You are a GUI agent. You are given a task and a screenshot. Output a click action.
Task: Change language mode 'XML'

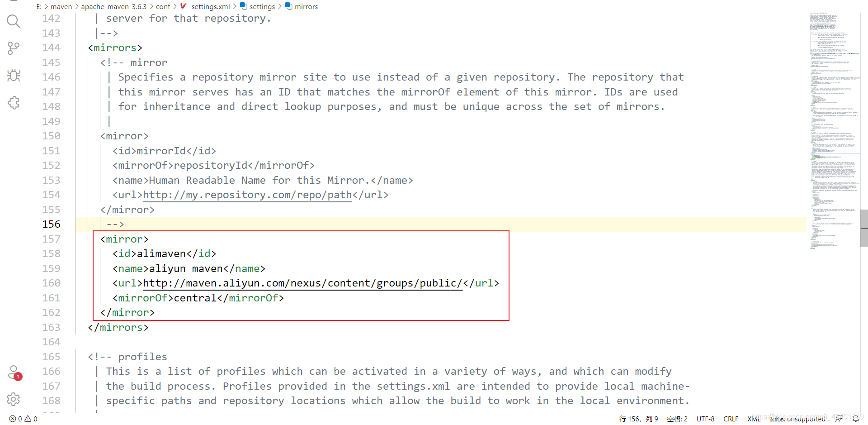[x=754, y=419]
